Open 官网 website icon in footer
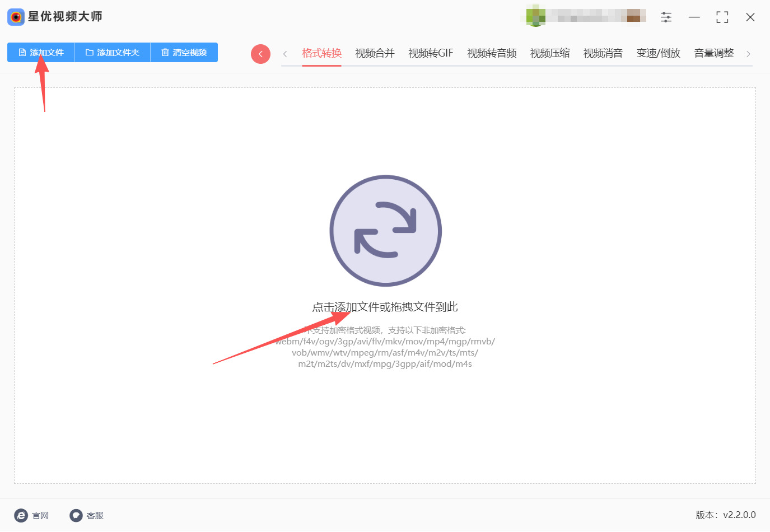 (21, 516)
